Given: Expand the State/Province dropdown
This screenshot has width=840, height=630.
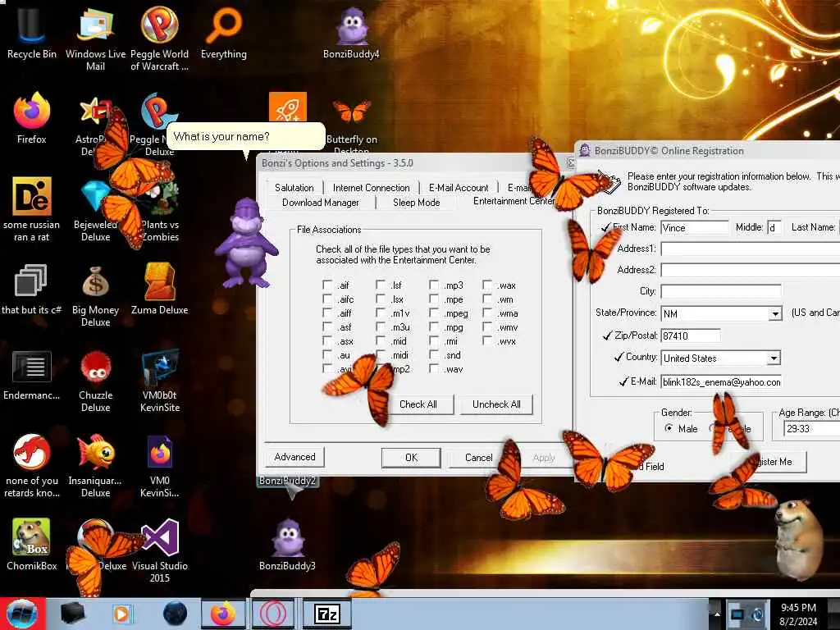Looking at the screenshot, I should [x=775, y=313].
